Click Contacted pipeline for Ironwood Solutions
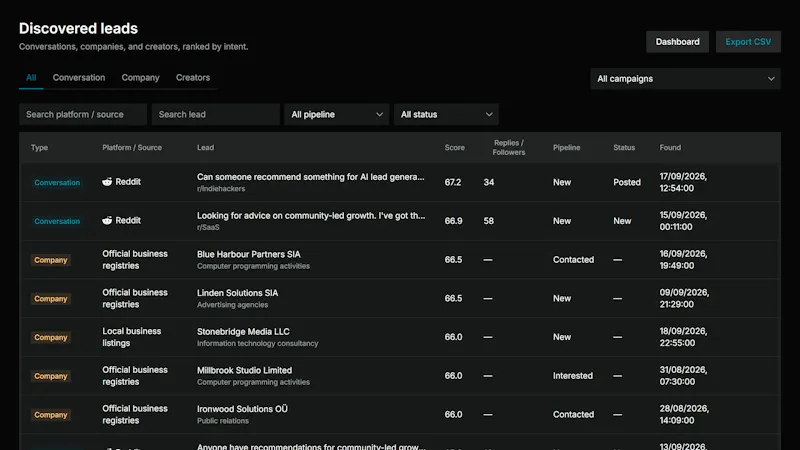 coord(573,414)
